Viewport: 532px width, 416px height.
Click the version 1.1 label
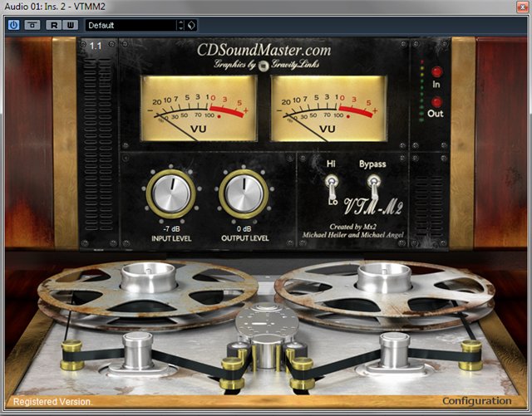point(96,46)
